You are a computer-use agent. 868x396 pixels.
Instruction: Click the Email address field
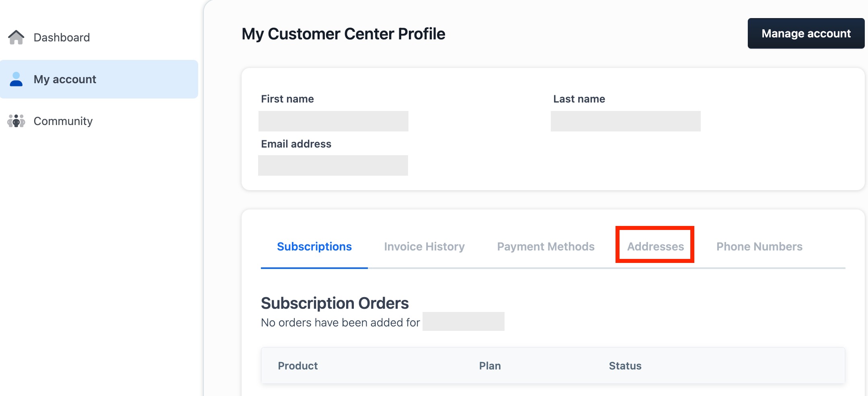(x=333, y=165)
